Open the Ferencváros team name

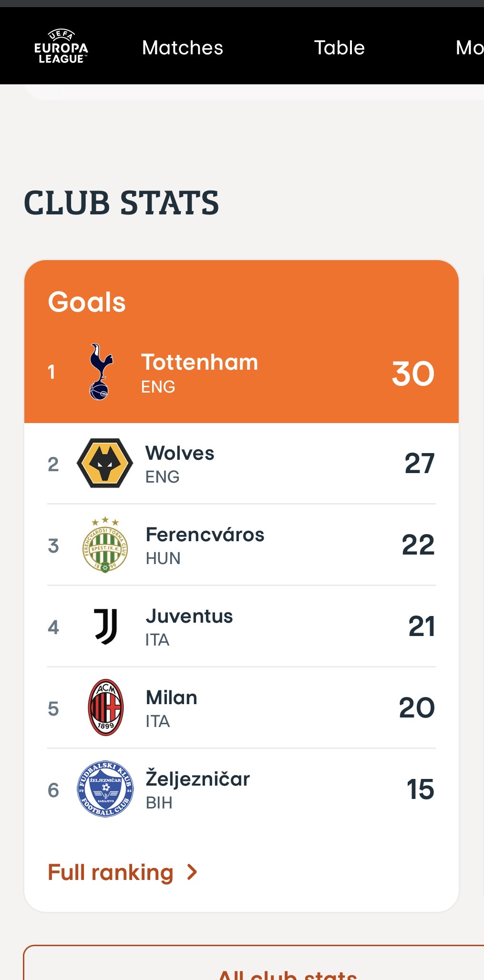pyautogui.click(x=205, y=535)
